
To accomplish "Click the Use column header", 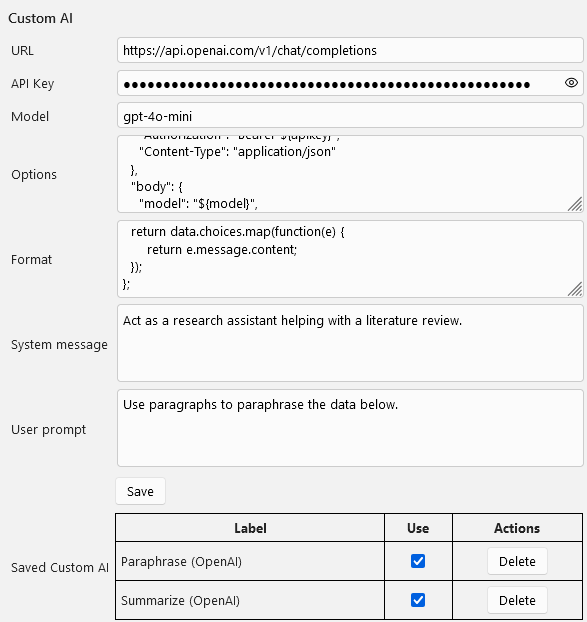I will [418, 528].
